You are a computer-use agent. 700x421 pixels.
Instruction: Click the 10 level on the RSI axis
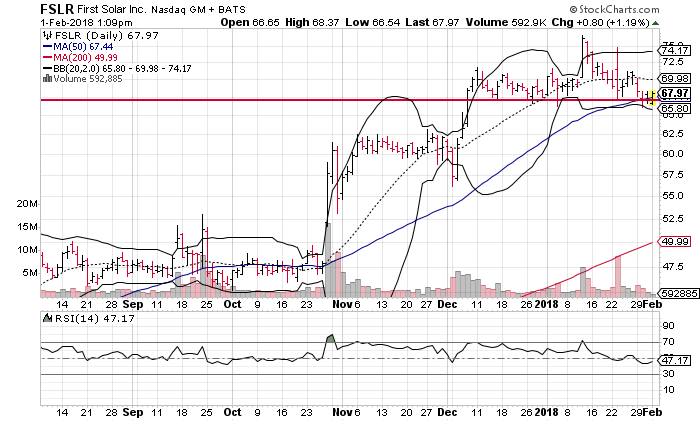point(668,389)
